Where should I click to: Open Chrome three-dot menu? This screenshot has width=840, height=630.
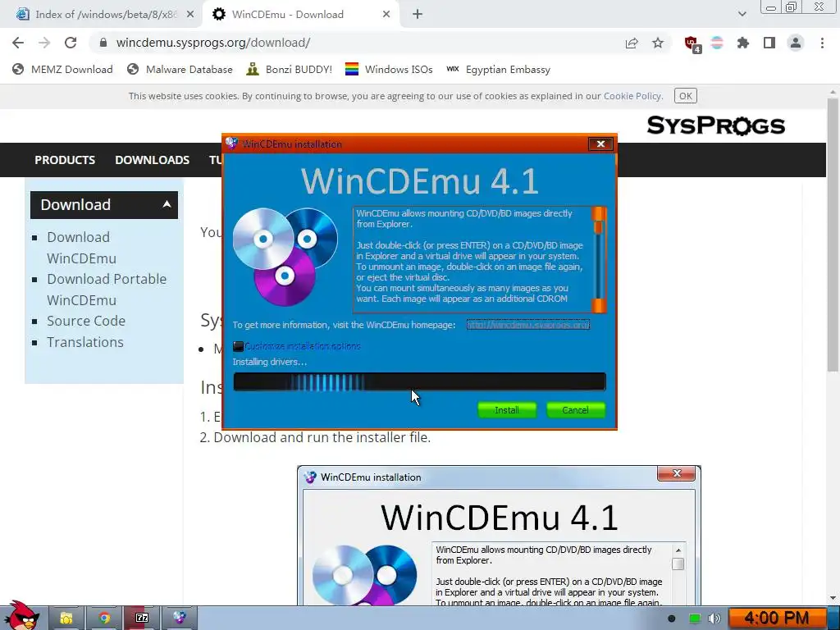click(822, 43)
